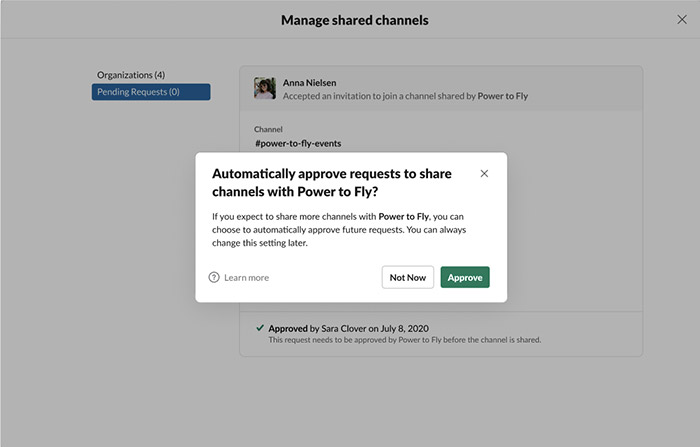This screenshot has height=447, width=700.
Task: Choose Not Now in the dialog
Action: click(408, 277)
